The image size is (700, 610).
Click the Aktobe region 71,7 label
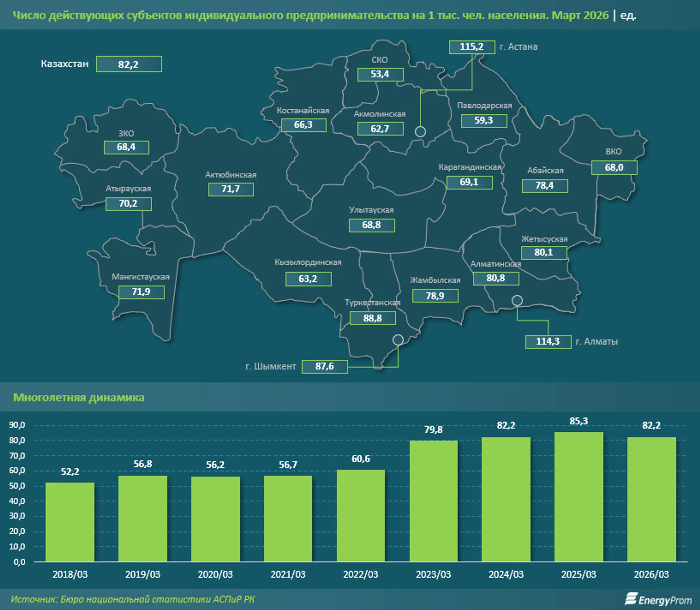pos(231,189)
